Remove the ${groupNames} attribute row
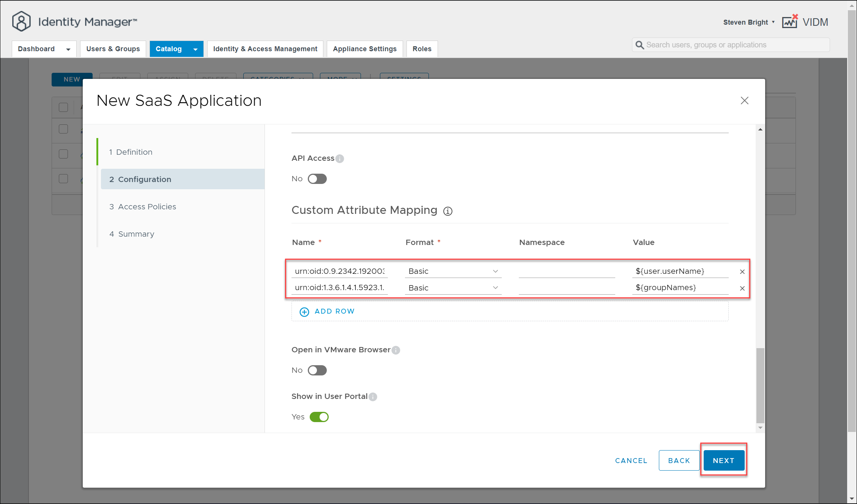 pos(742,288)
